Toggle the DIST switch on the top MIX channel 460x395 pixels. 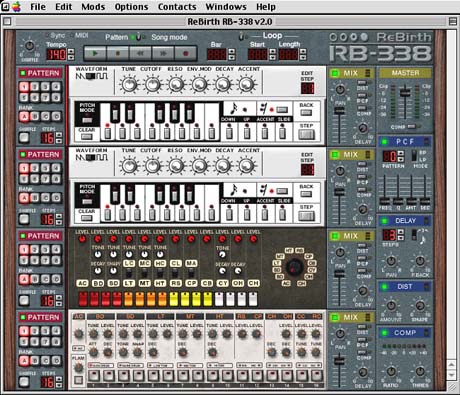362,82
